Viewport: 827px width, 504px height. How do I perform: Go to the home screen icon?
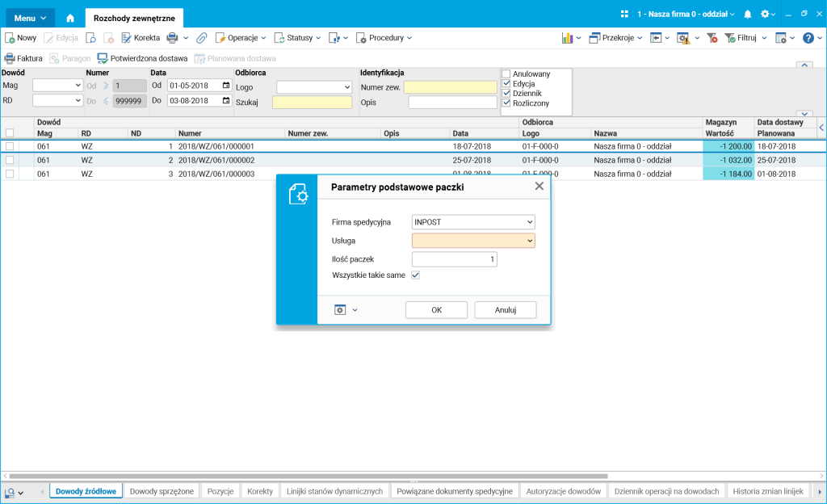point(70,18)
